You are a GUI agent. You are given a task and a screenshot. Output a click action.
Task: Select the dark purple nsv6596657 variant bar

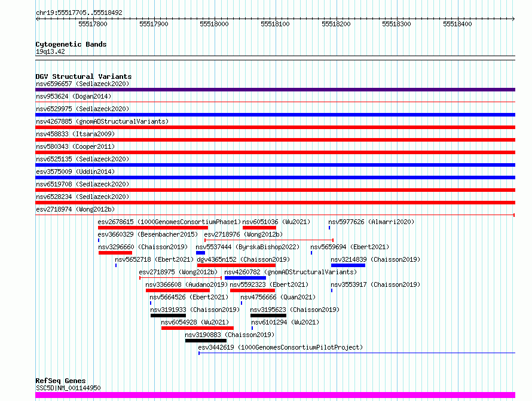[275, 90]
